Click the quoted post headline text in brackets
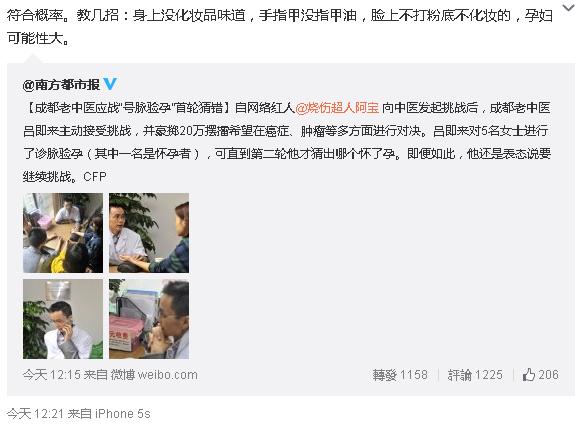 [x=126, y=108]
